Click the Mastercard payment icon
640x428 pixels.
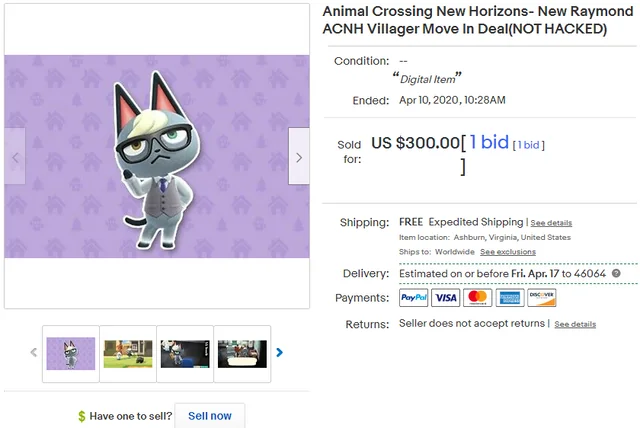click(478, 298)
